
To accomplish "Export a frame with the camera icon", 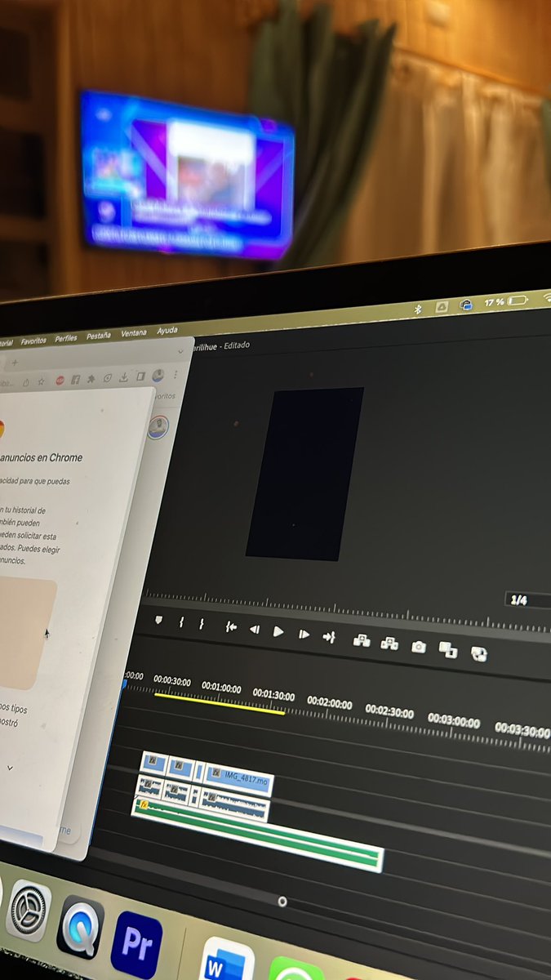I will point(419,646).
